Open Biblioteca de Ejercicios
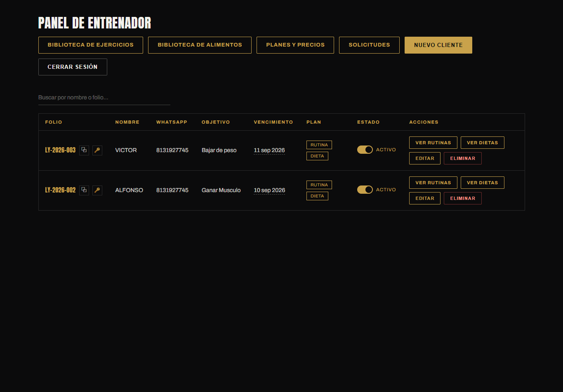 tap(91, 45)
